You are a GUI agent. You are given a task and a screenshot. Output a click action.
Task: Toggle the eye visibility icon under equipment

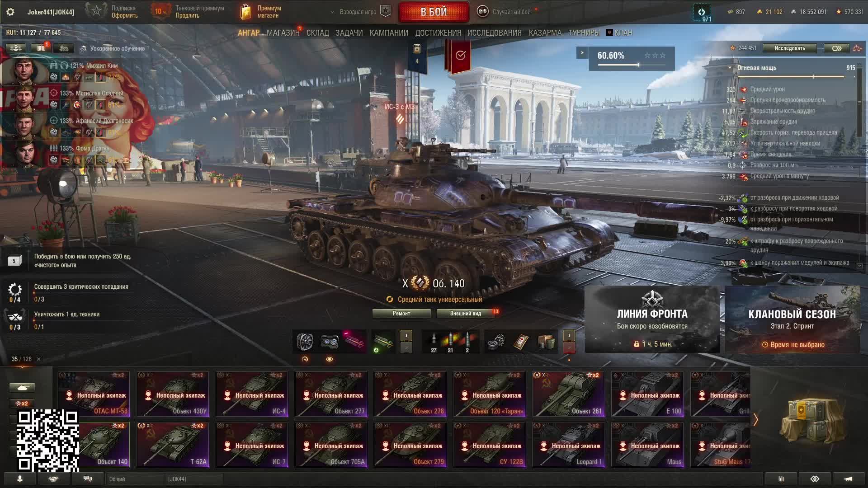[330, 359]
